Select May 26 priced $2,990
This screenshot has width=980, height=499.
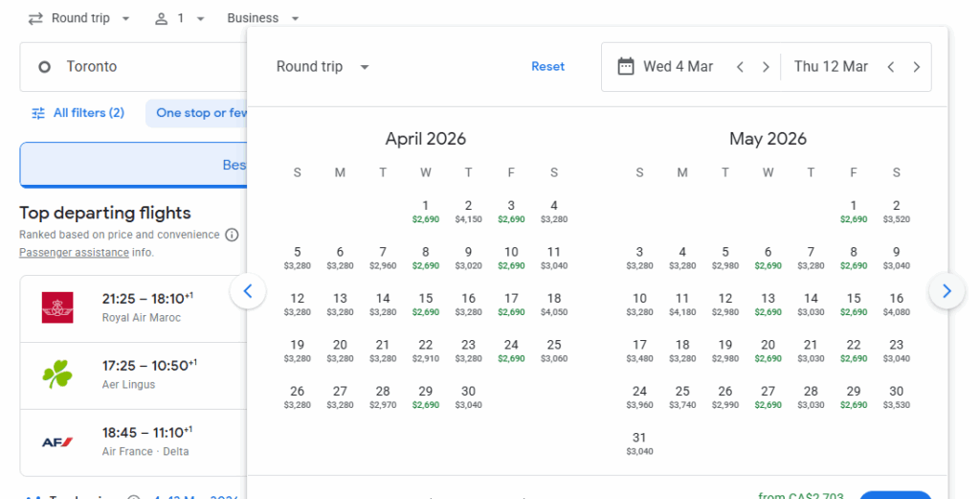pos(725,397)
